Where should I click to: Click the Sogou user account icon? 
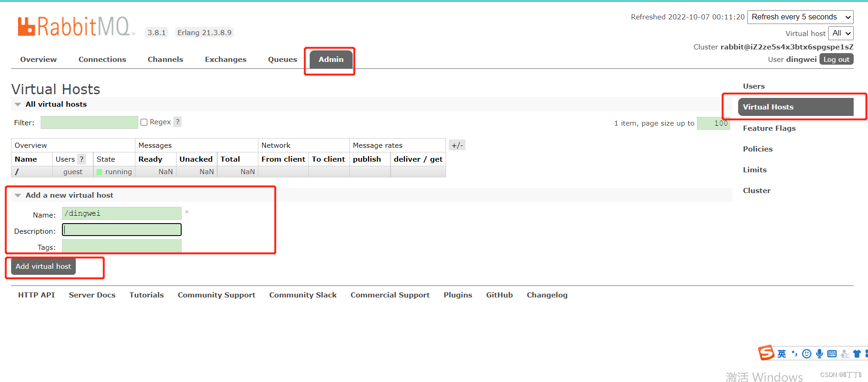coord(845,354)
